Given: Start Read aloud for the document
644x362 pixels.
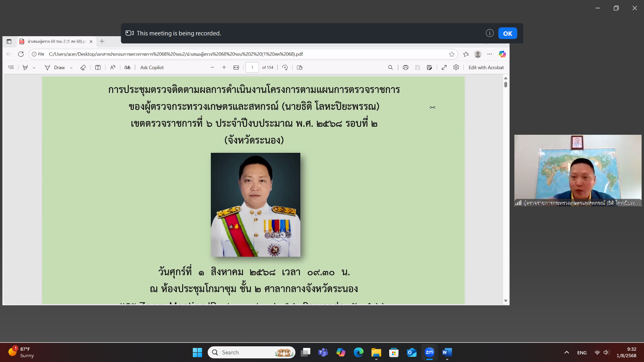Looking at the screenshot, I should [113, 68].
